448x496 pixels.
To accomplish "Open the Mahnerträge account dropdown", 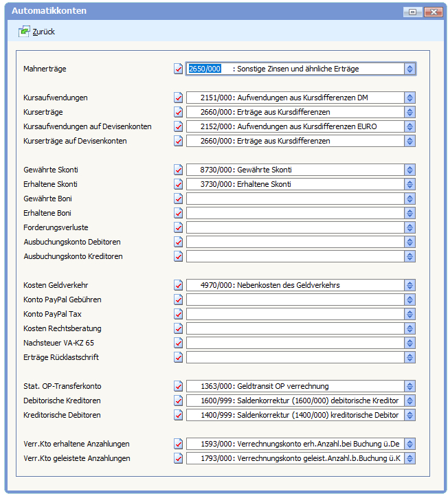I will (x=410, y=69).
